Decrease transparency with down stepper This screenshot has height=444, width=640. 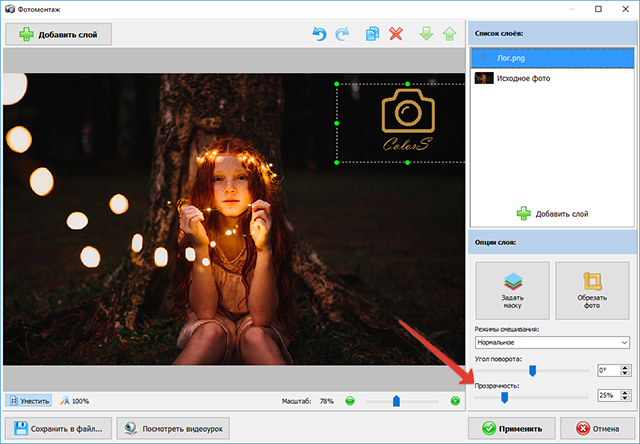click(625, 398)
